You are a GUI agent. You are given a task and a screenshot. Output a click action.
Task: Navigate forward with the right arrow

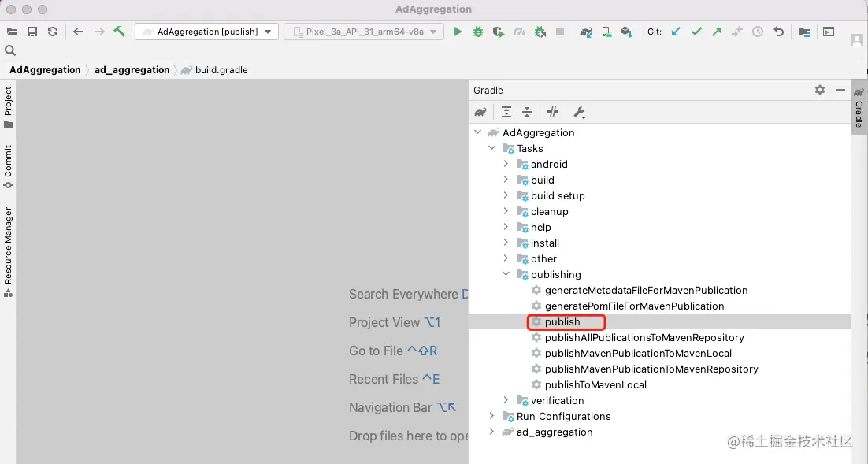(99, 32)
